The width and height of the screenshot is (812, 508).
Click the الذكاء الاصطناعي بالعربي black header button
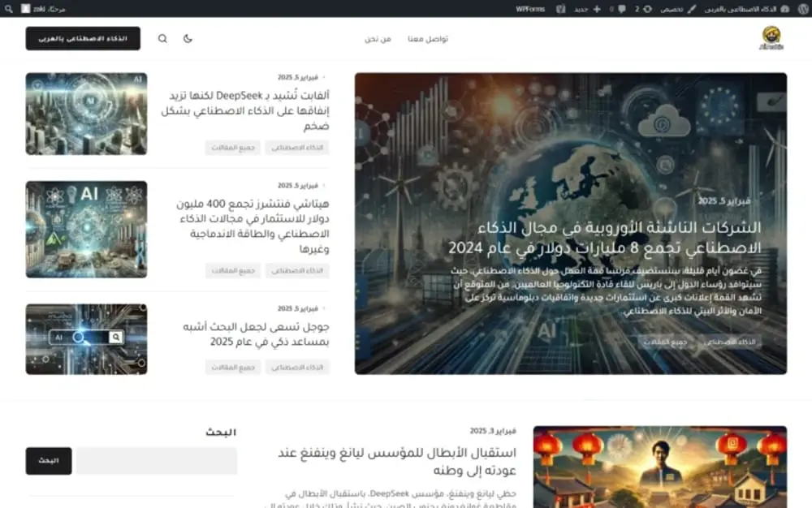83,38
